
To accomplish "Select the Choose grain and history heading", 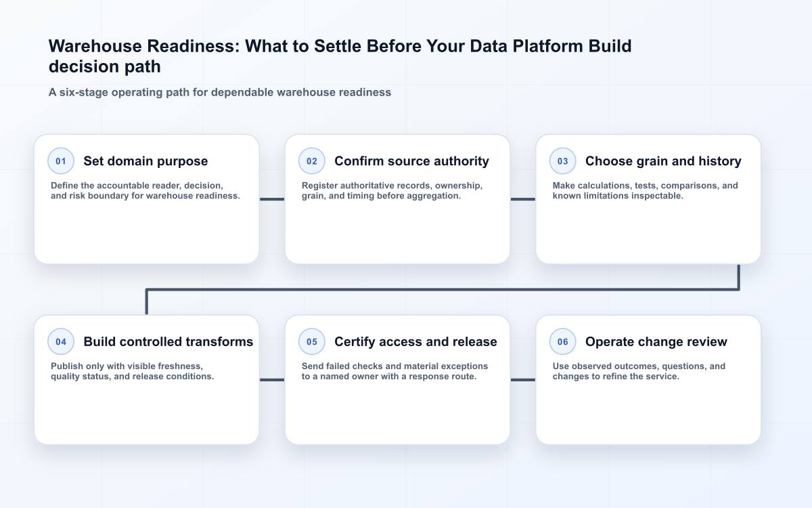I will [663, 161].
